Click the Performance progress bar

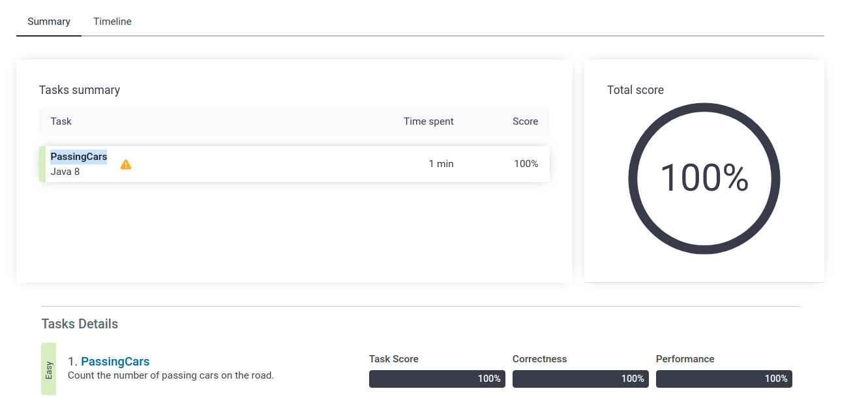(x=724, y=379)
